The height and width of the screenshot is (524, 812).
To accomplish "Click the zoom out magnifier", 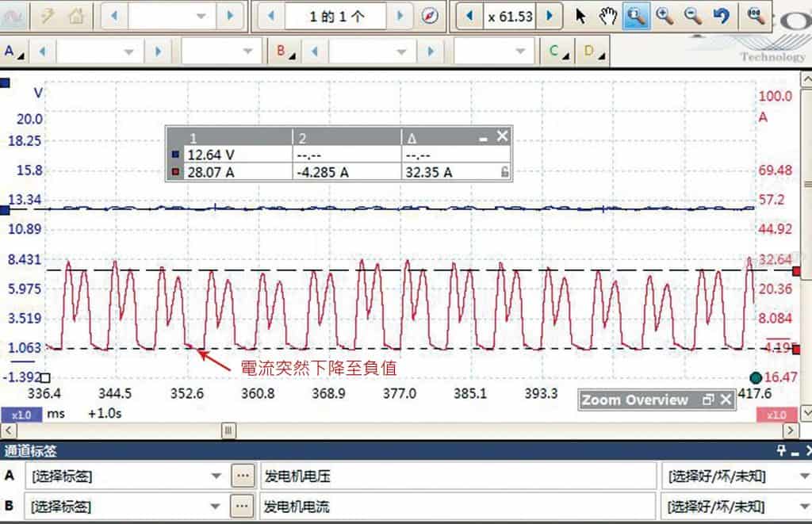I will pyautogui.click(x=693, y=17).
